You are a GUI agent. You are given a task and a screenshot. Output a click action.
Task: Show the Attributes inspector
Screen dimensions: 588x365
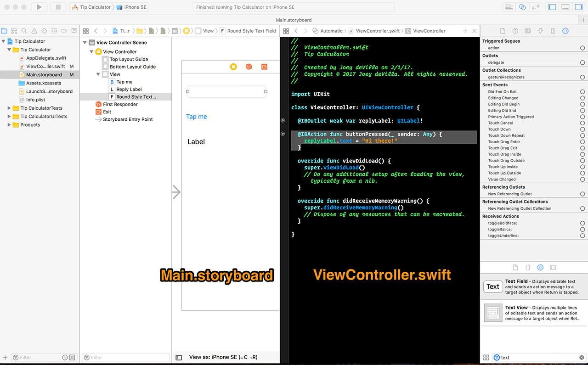[x=540, y=31]
